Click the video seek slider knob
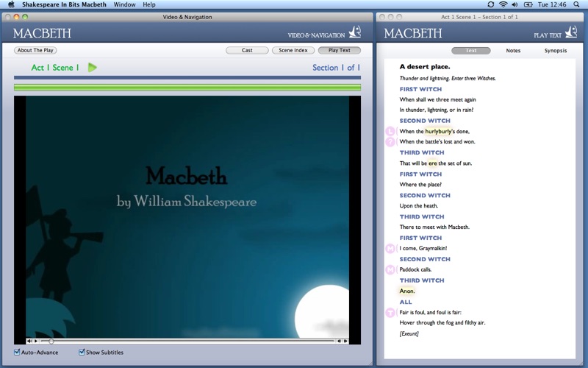Screen dimensions: 588x368 (x=51, y=342)
